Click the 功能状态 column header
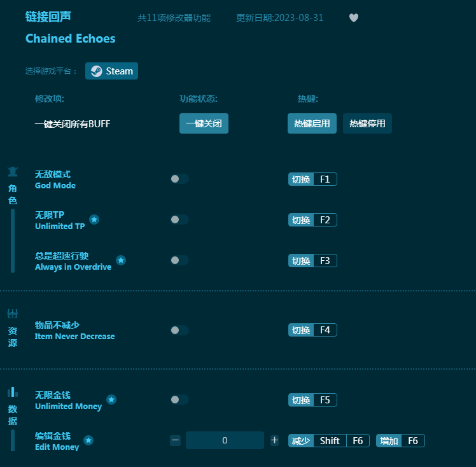 tap(199, 99)
